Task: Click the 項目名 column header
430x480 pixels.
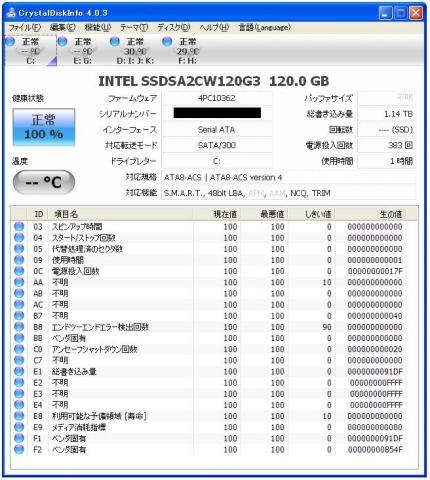Action: pyautogui.click(x=121, y=214)
